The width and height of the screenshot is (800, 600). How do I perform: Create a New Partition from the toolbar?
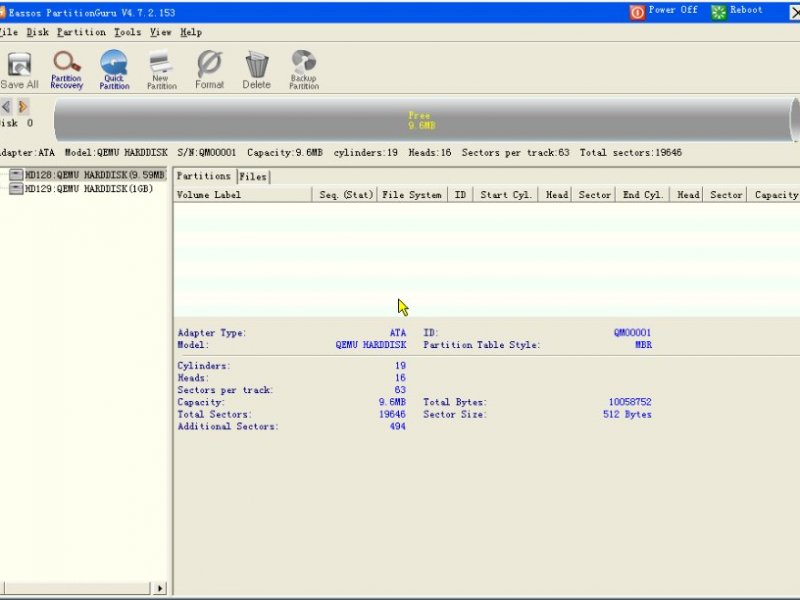[x=161, y=70]
